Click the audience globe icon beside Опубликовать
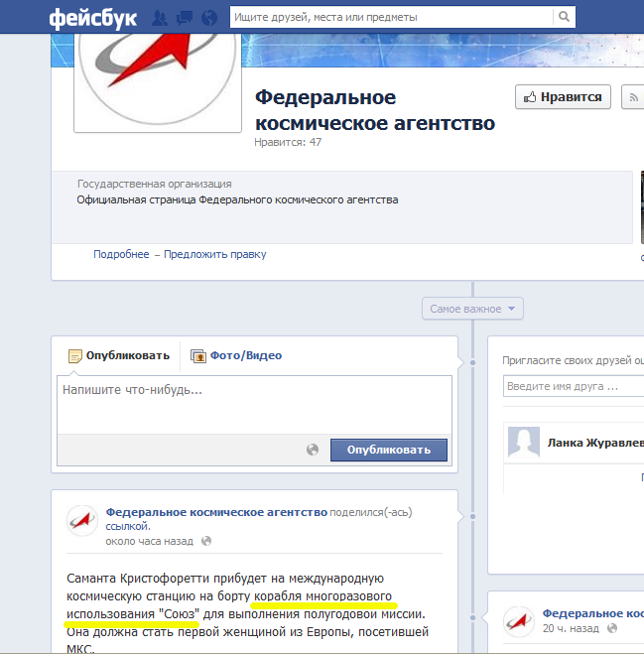 [313, 450]
